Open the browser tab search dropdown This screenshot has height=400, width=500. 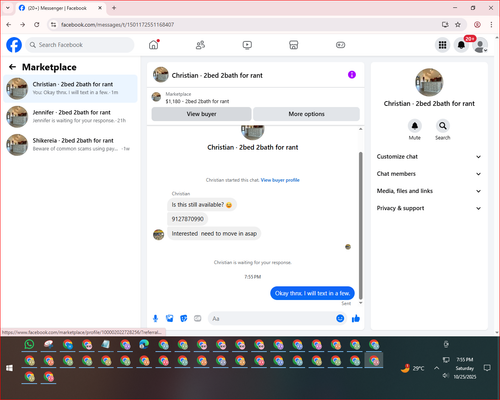(x=8, y=8)
